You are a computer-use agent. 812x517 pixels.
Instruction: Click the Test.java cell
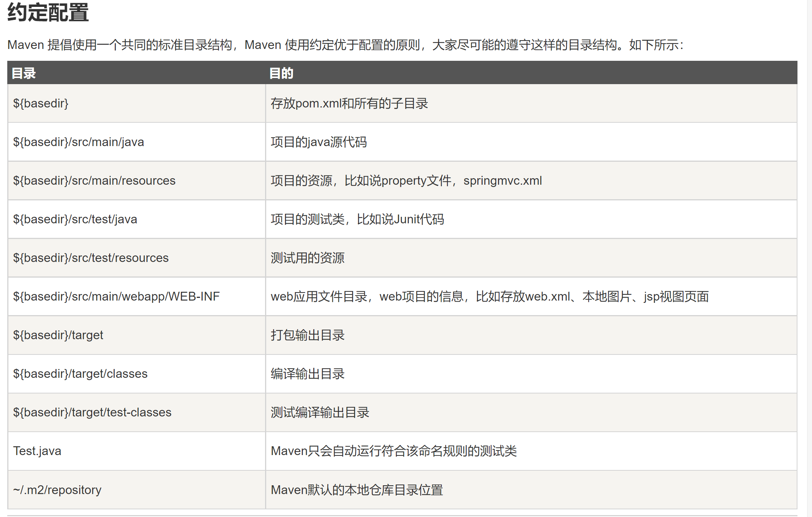pyautogui.click(x=37, y=451)
